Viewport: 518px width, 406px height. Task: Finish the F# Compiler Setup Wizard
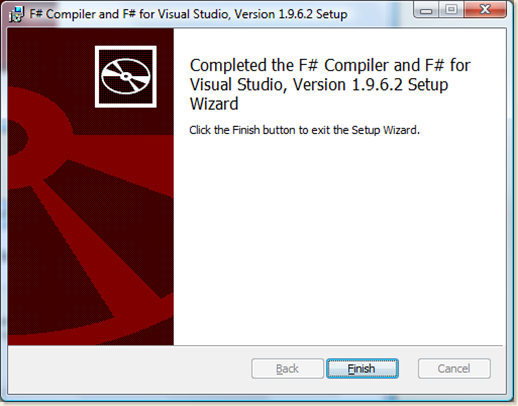coord(362,369)
